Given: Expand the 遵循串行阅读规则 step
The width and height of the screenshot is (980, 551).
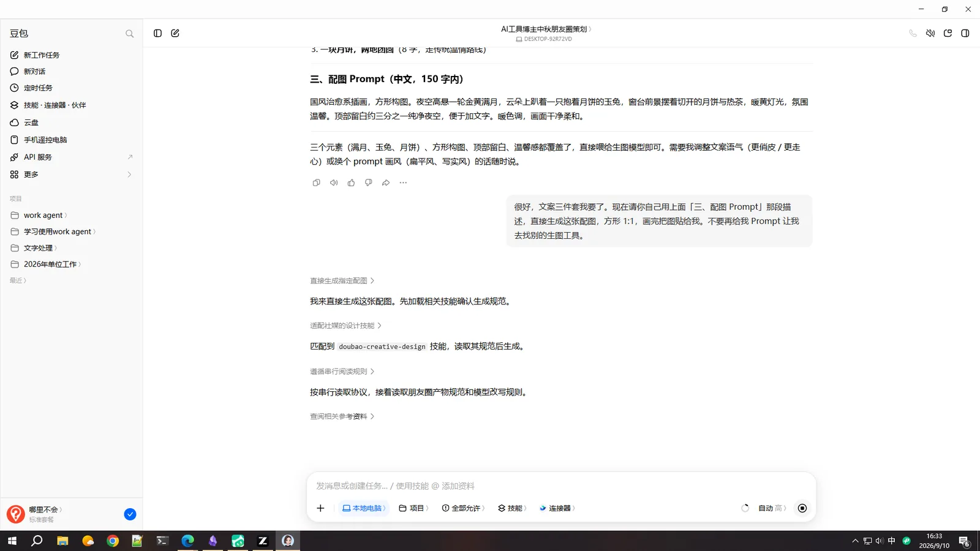Looking at the screenshot, I should (x=342, y=372).
